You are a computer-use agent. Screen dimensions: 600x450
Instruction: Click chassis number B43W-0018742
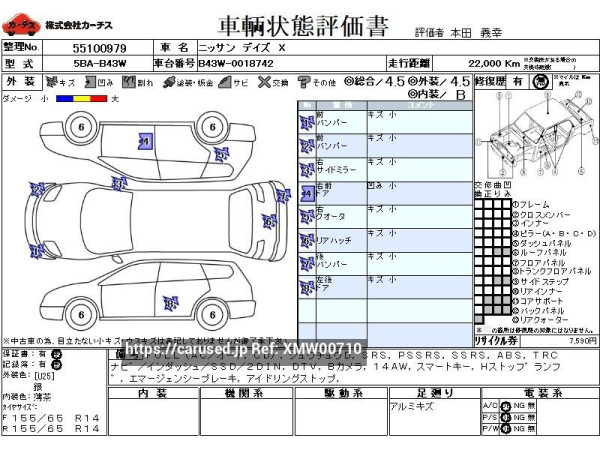(x=236, y=64)
